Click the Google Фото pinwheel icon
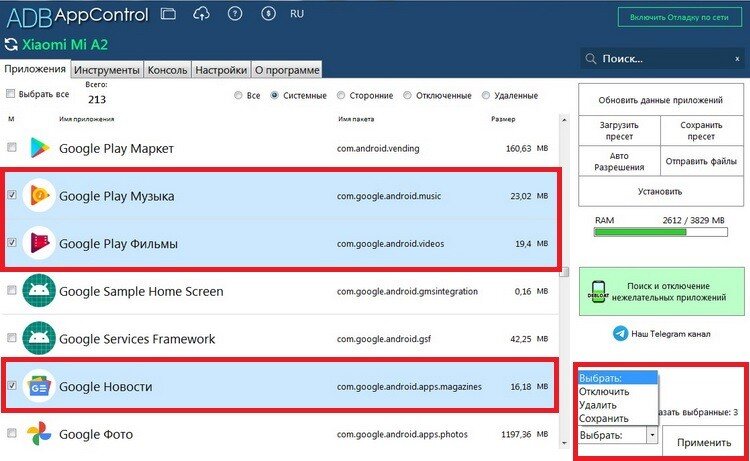This screenshot has width=750, height=461. pos(39,433)
